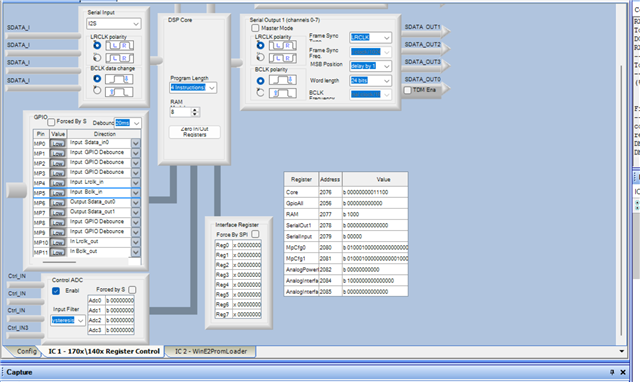640x382 pixels.
Task: Click the Reg7 value field
Action: [x=247, y=314]
